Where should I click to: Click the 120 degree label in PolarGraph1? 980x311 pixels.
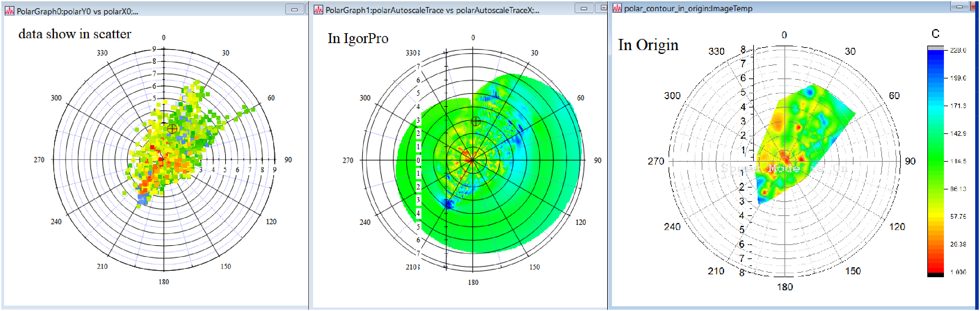[x=580, y=223]
